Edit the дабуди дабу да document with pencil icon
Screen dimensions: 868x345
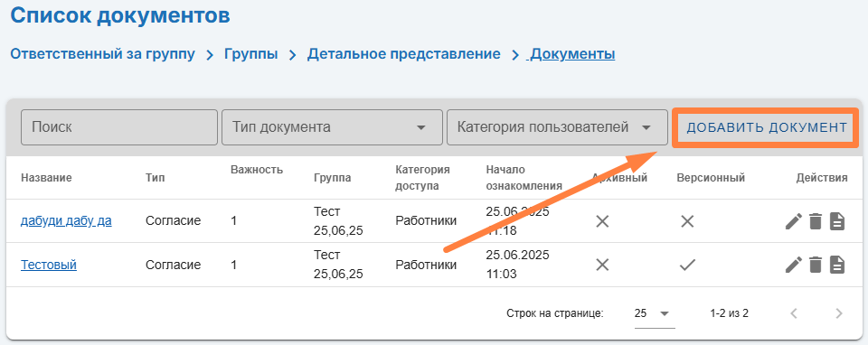point(793,221)
